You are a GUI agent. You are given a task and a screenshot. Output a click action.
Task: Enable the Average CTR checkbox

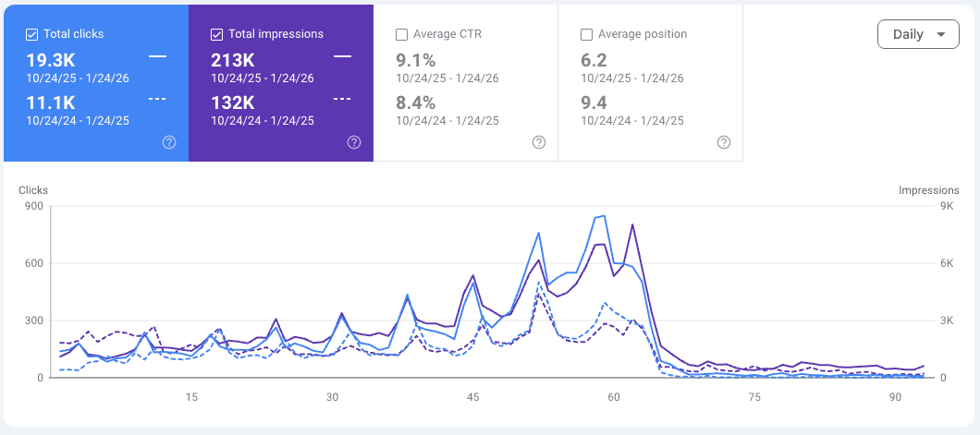click(402, 34)
